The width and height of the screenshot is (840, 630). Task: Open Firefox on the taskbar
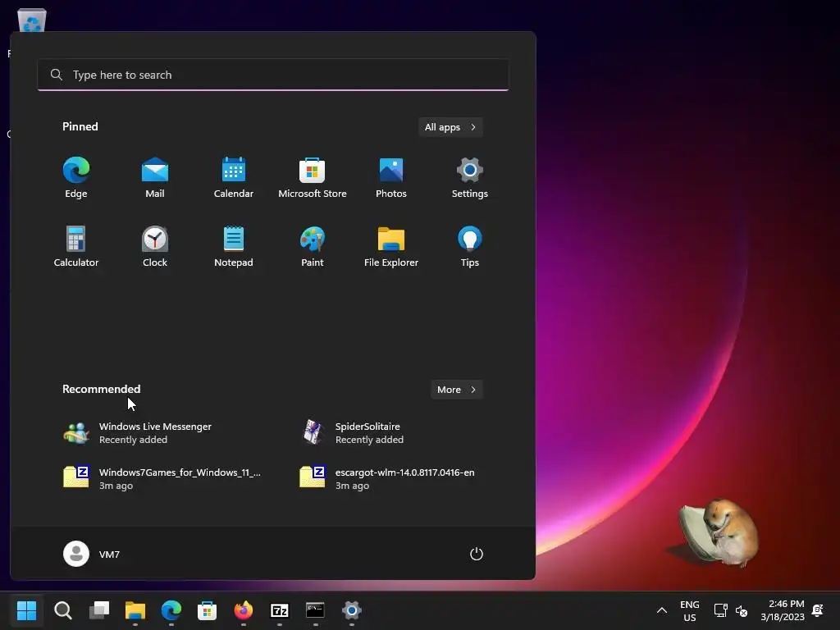pos(243,610)
